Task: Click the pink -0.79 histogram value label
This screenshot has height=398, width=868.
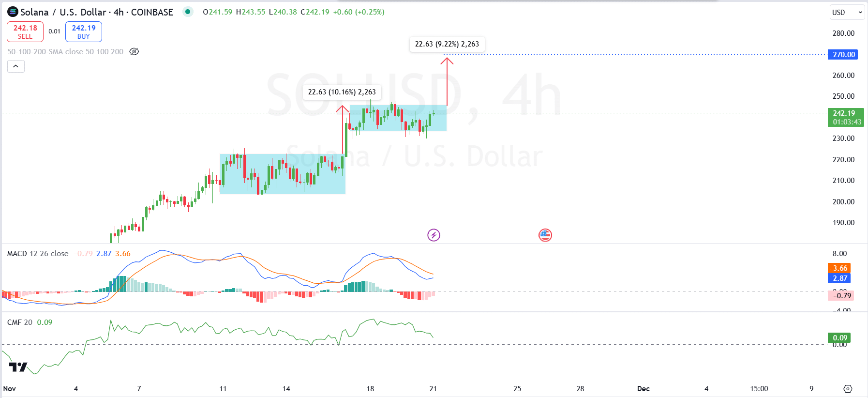Action: coord(841,295)
